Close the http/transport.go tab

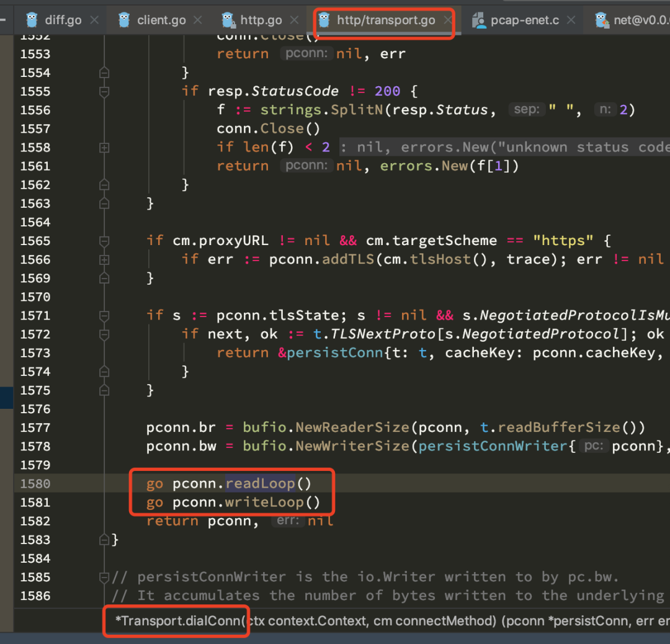[x=447, y=20]
